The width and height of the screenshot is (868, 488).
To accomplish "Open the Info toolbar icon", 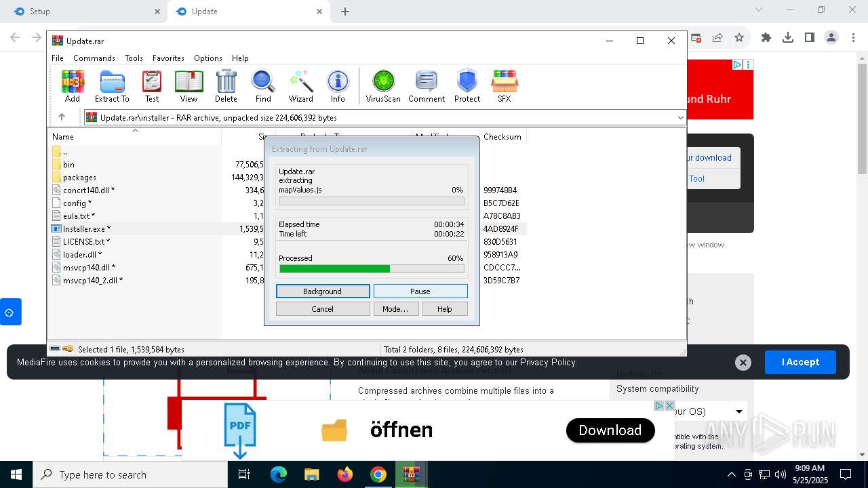I will (338, 86).
